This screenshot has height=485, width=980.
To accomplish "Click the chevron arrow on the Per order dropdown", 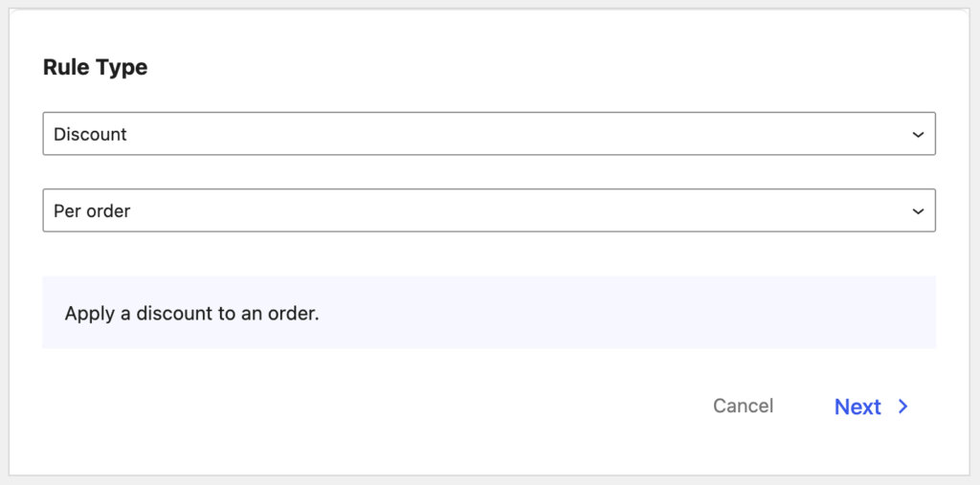I will 918,211.
